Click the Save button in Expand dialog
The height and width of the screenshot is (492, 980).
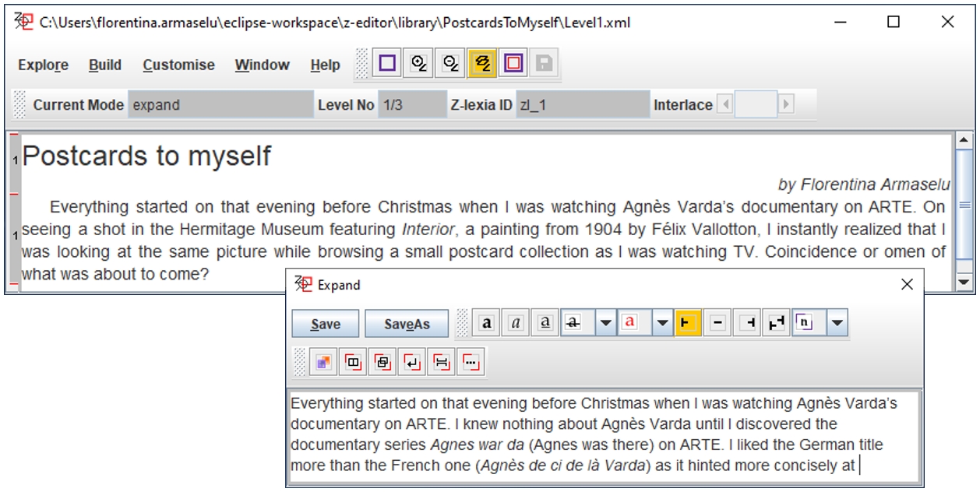326,324
